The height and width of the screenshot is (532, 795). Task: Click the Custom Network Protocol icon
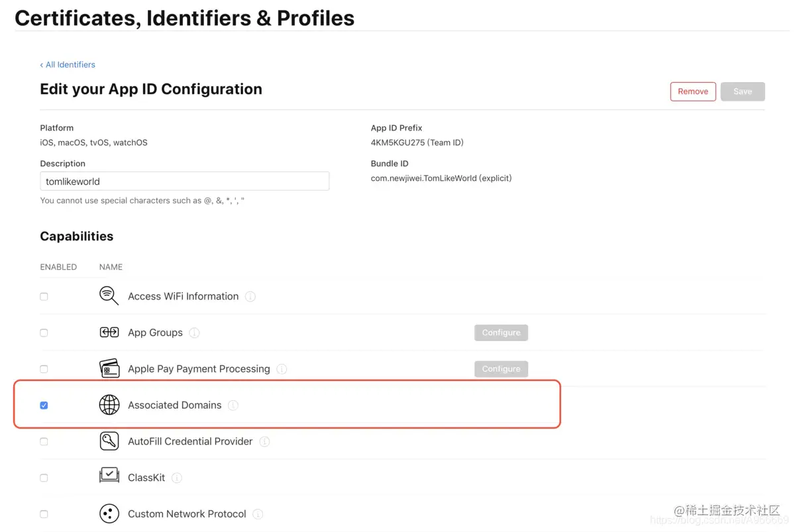pos(109,513)
